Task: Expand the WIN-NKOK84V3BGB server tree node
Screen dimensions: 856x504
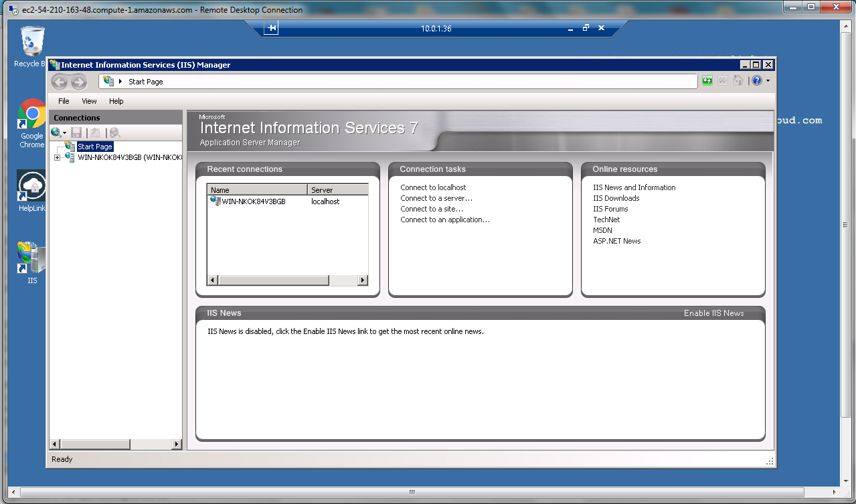Action: [x=57, y=158]
